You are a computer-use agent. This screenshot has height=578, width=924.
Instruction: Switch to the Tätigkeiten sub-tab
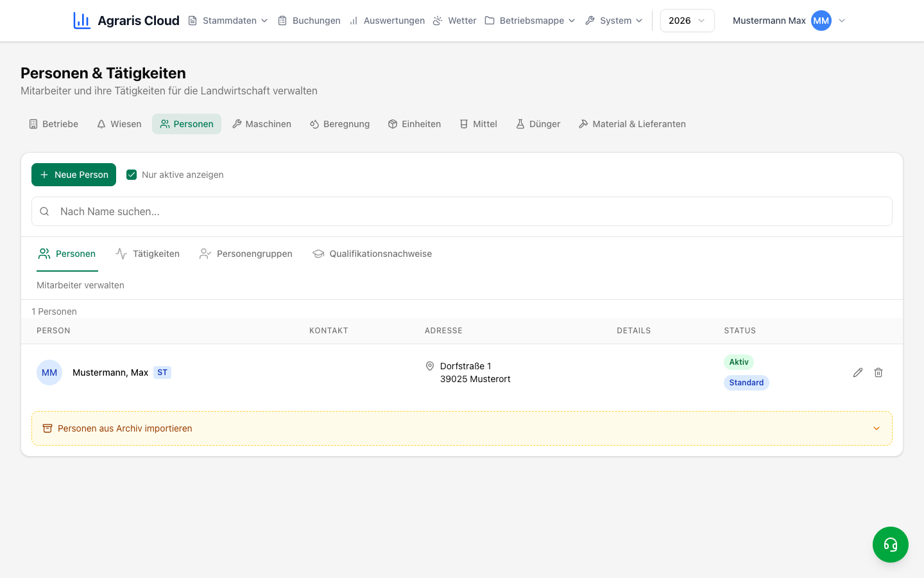click(x=148, y=254)
